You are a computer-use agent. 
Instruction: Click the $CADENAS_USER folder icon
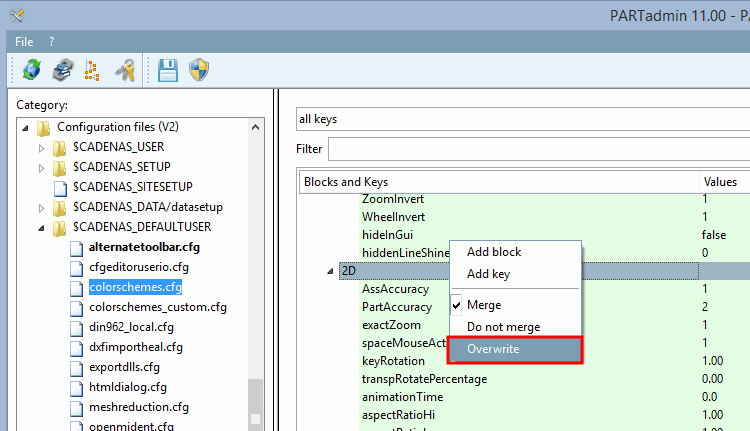[x=60, y=147]
